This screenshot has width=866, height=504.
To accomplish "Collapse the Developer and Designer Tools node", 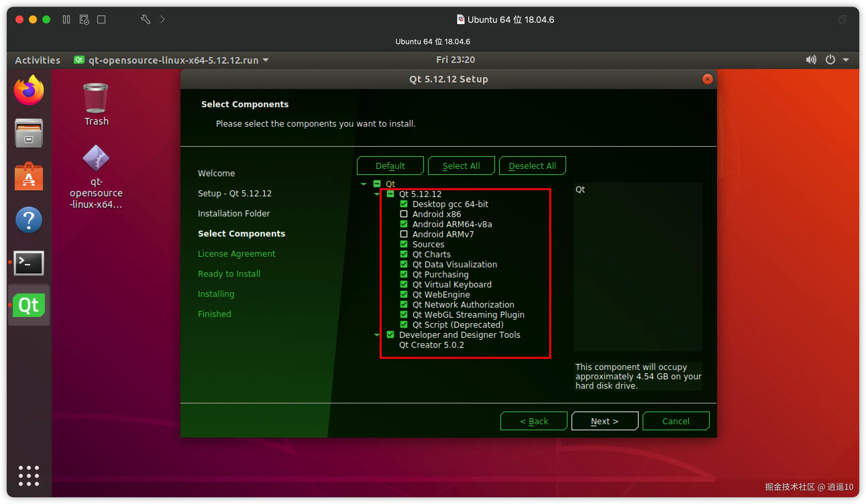I will coord(377,335).
